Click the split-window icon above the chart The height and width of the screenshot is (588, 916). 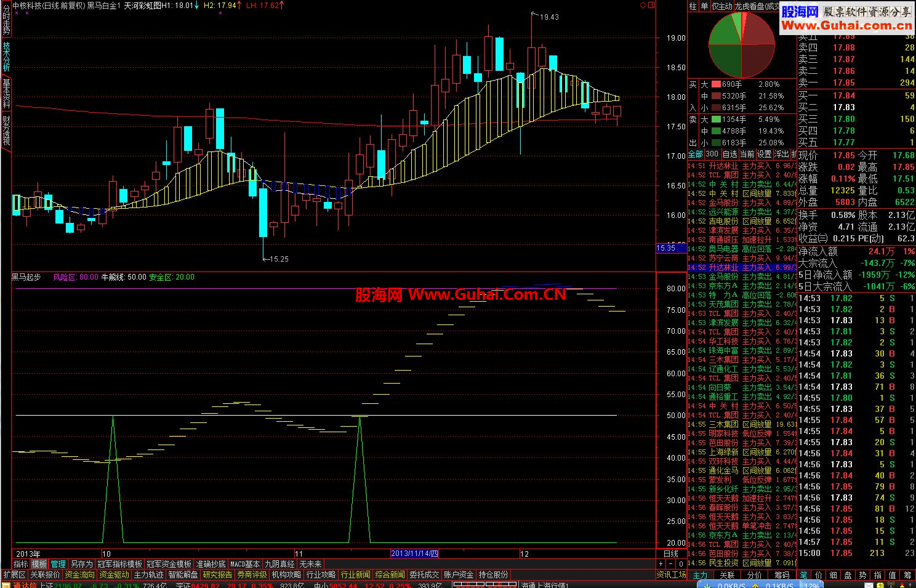coord(651,5)
